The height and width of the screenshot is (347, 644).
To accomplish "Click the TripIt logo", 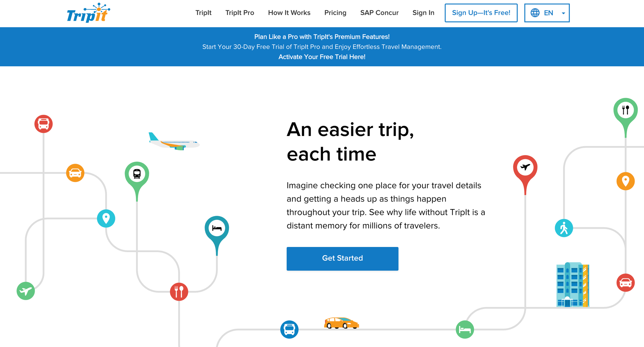I will (88, 13).
